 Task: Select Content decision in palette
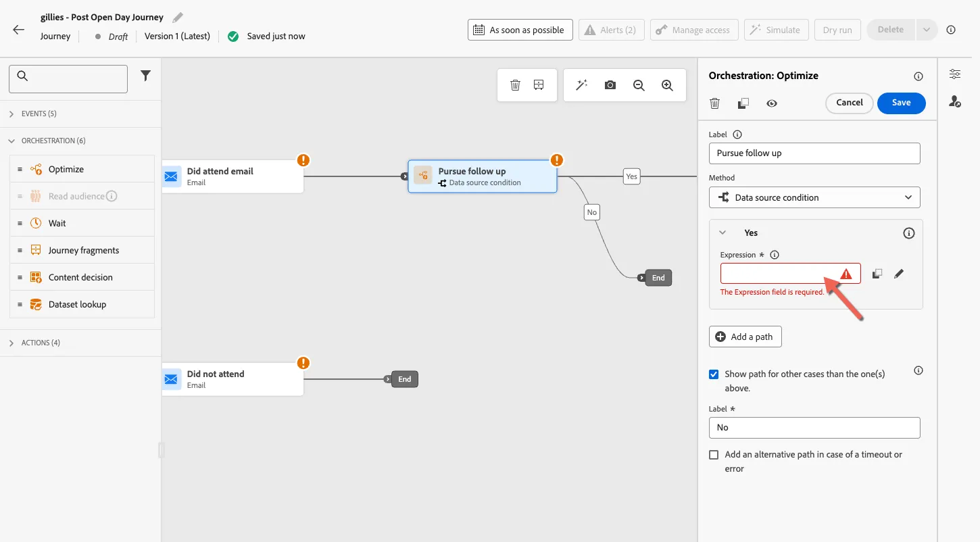tap(82, 277)
